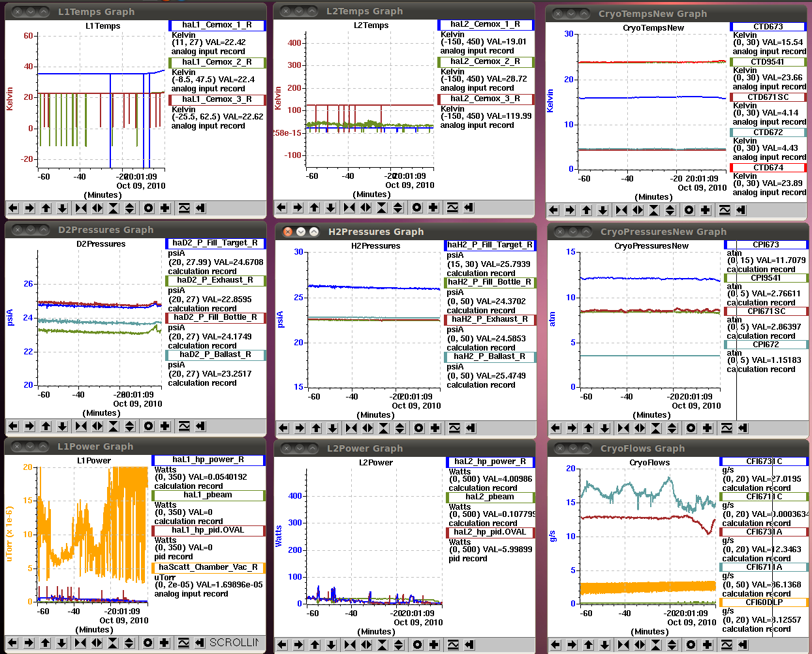Select haL2_pbeam legend label

pyautogui.click(x=490, y=497)
